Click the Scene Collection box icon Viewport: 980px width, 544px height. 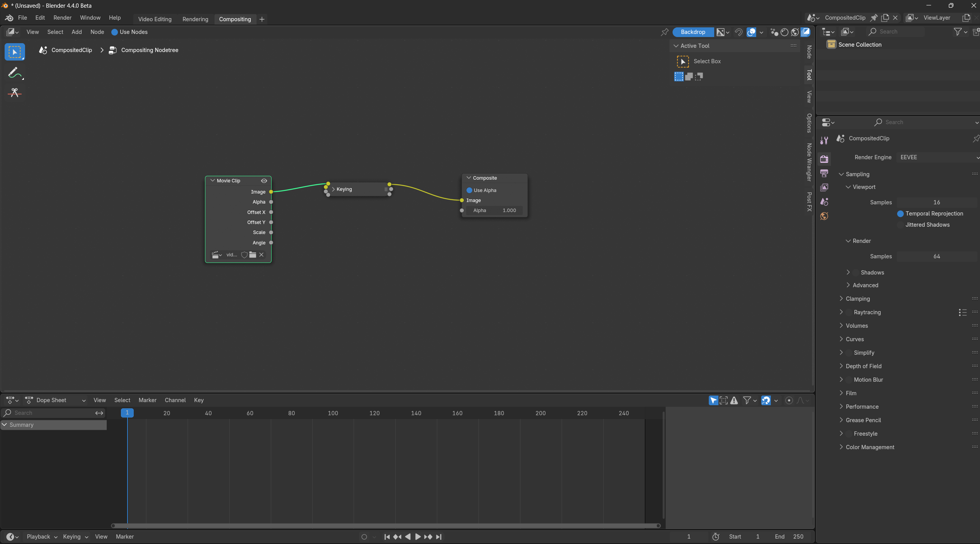831,45
